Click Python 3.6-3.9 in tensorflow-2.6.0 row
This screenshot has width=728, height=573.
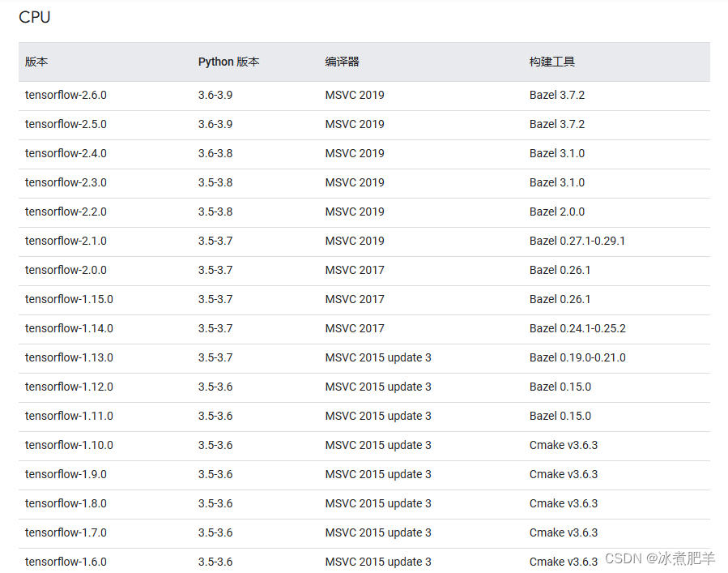pos(215,95)
